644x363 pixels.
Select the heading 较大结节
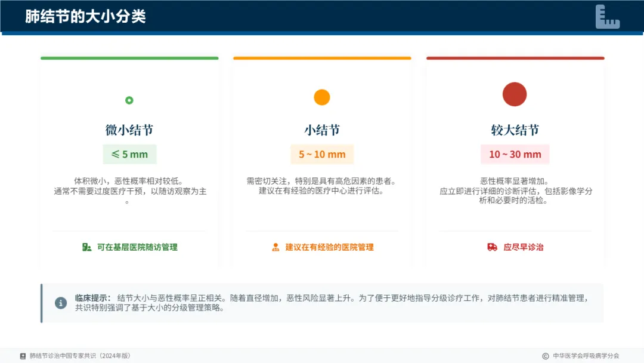[x=515, y=130]
